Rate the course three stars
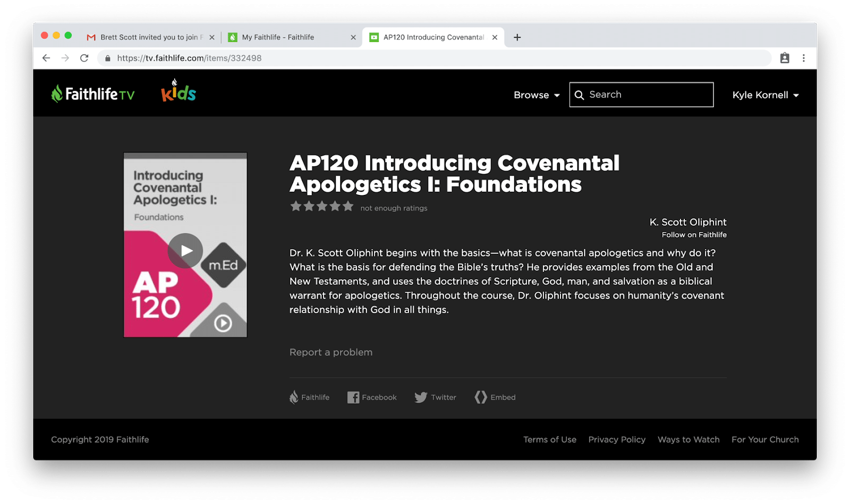The height and width of the screenshot is (504, 850). click(322, 206)
